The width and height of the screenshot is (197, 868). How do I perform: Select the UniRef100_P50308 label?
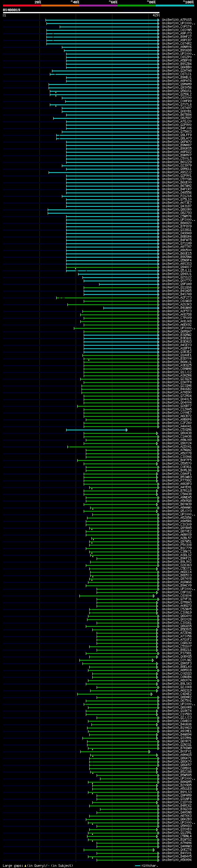pos(177,545)
